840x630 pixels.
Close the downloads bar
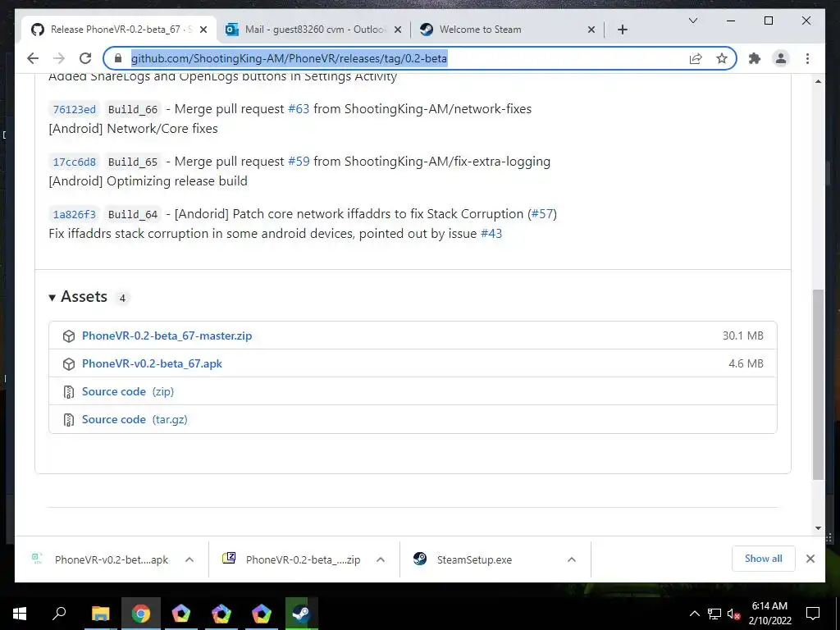click(810, 559)
